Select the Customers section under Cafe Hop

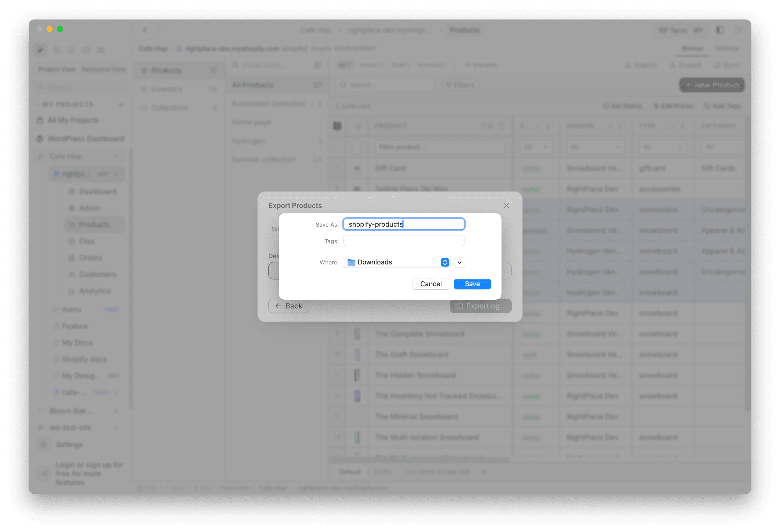pyautogui.click(x=98, y=274)
